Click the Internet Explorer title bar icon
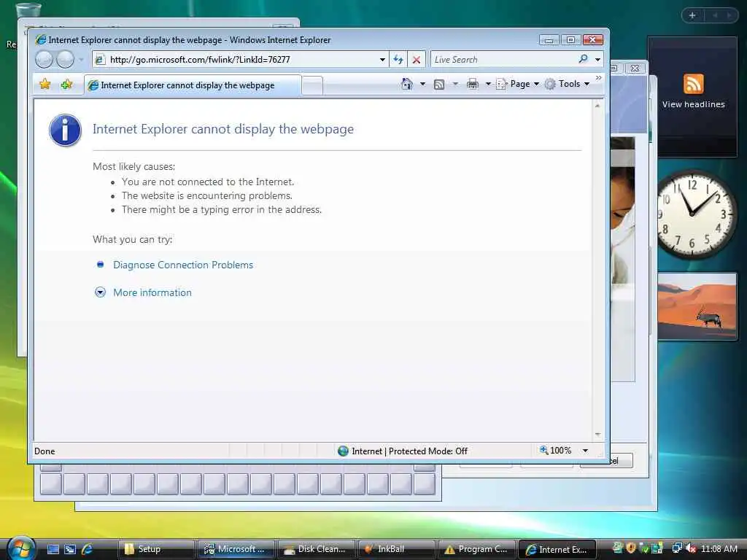The width and height of the screenshot is (747, 560). 41,39
